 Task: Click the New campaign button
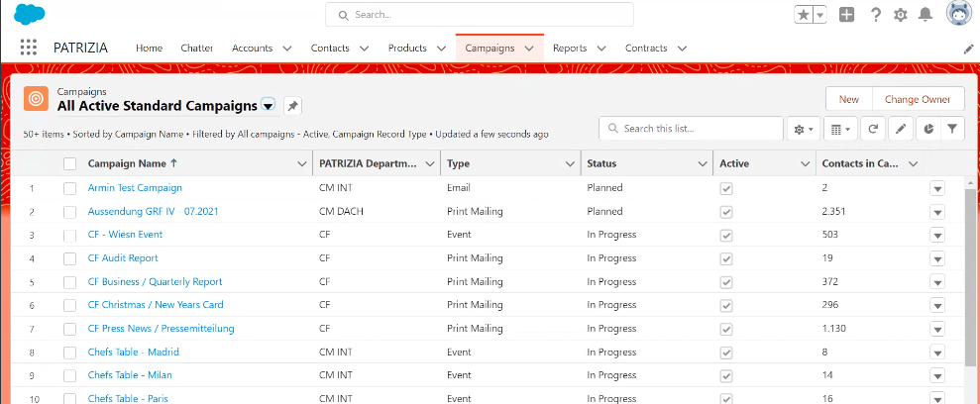(x=848, y=99)
